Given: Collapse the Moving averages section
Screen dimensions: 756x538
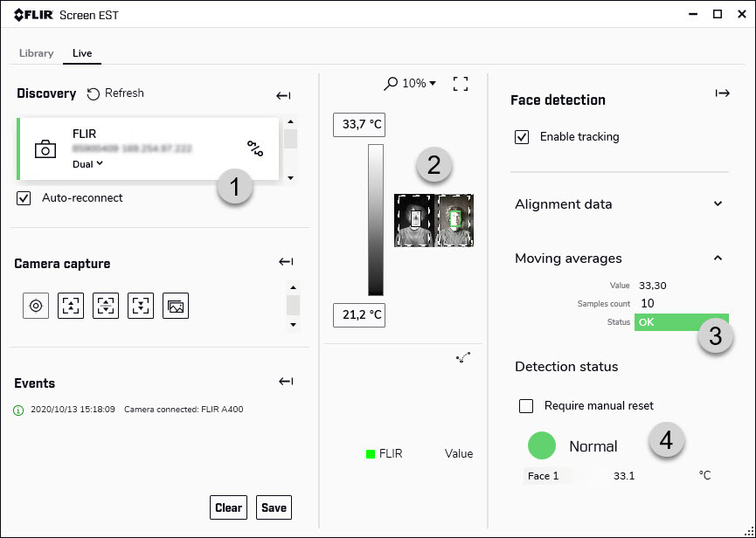Looking at the screenshot, I should pyautogui.click(x=718, y=259).
